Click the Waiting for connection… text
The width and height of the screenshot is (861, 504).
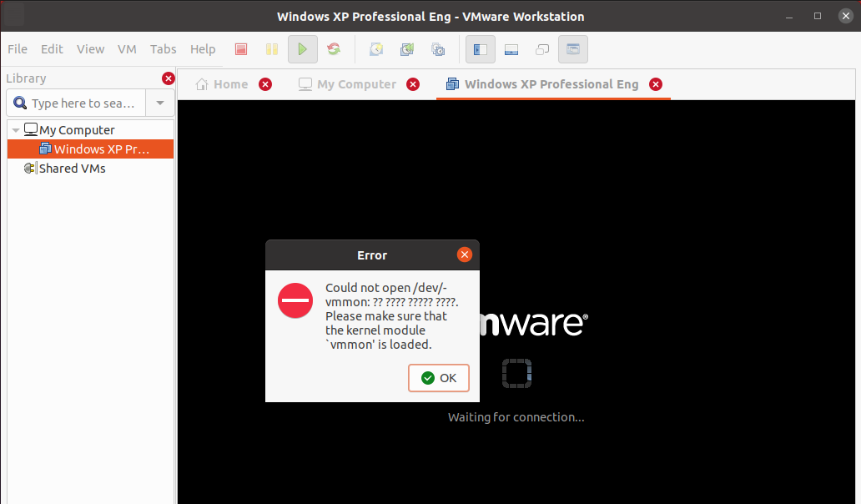(516, 417)
